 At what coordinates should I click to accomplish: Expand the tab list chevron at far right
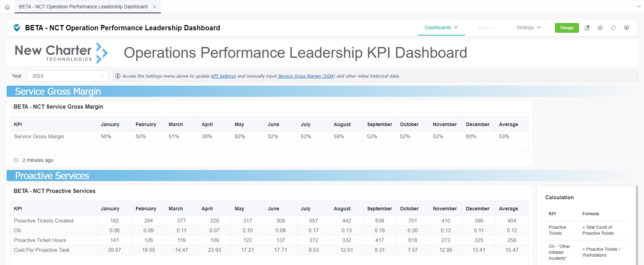pos(638,6)
